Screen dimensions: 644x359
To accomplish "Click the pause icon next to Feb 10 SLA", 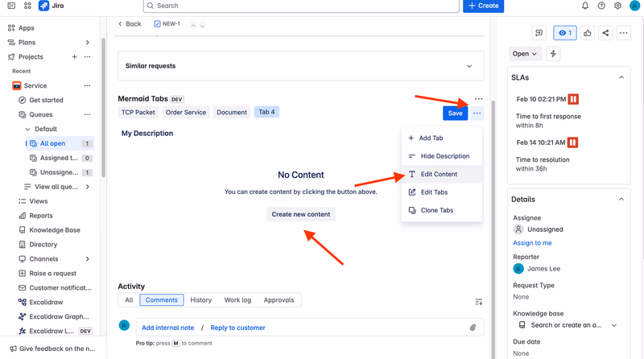I will click(573, 99).
